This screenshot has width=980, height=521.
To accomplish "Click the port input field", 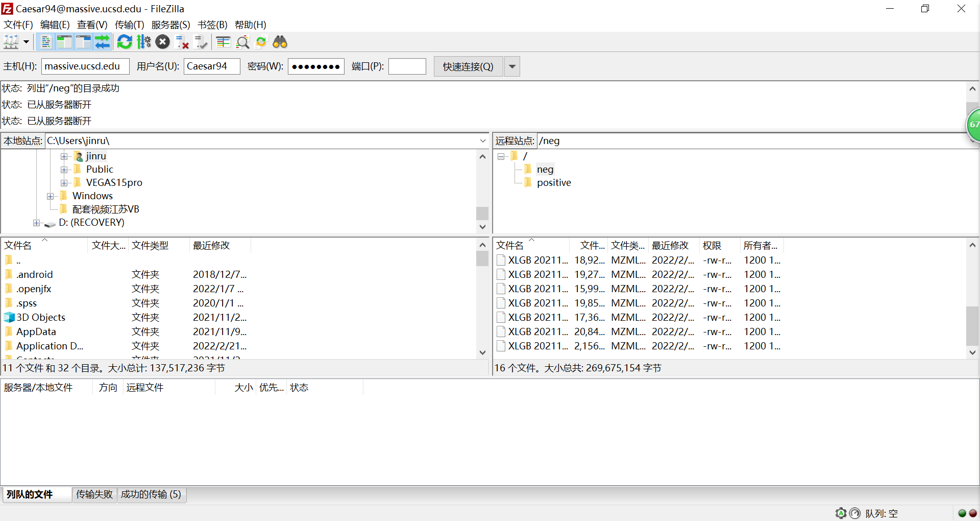I will coord(407,66).
